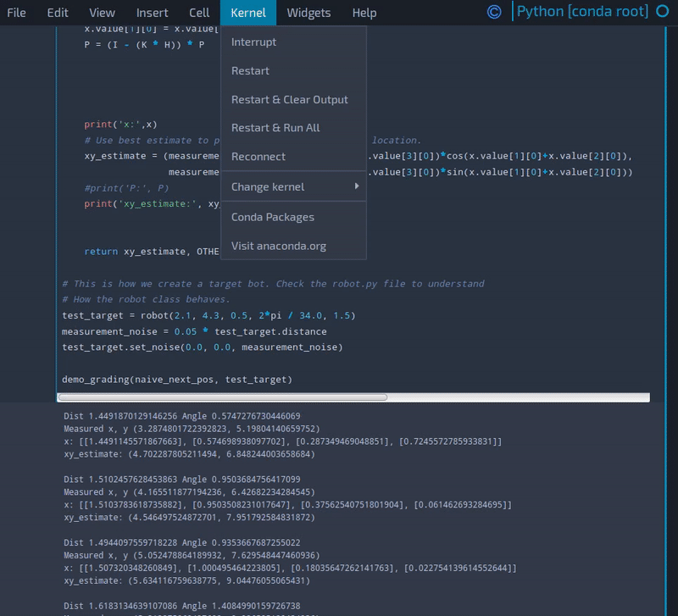The image size is (678, 616).
Task: Open the Edit menu
Action: (x=58, y=13)
